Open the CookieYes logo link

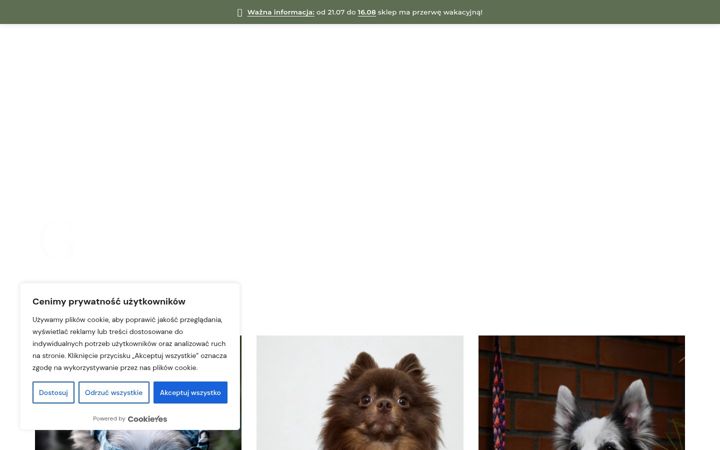point(147,419)
